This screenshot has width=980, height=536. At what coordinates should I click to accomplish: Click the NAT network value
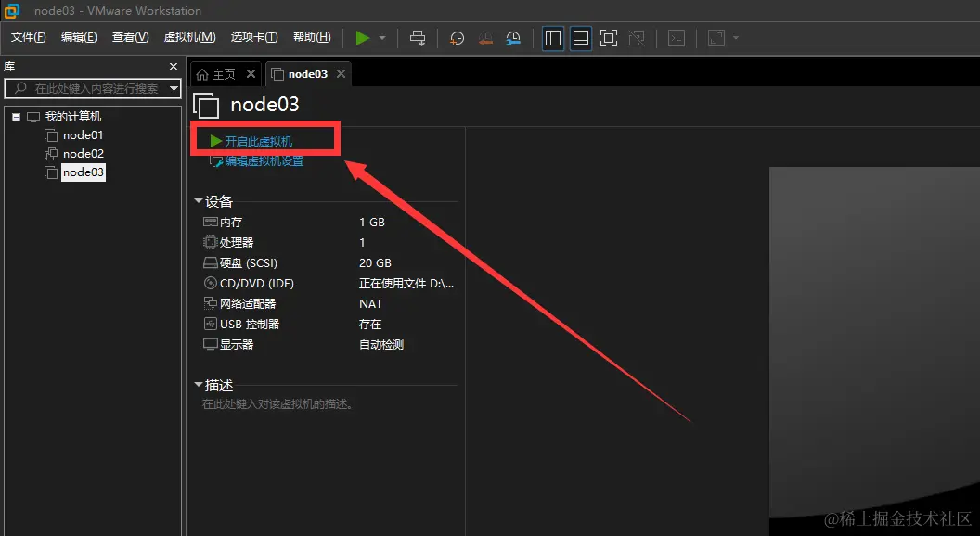[x=370, y=303]
